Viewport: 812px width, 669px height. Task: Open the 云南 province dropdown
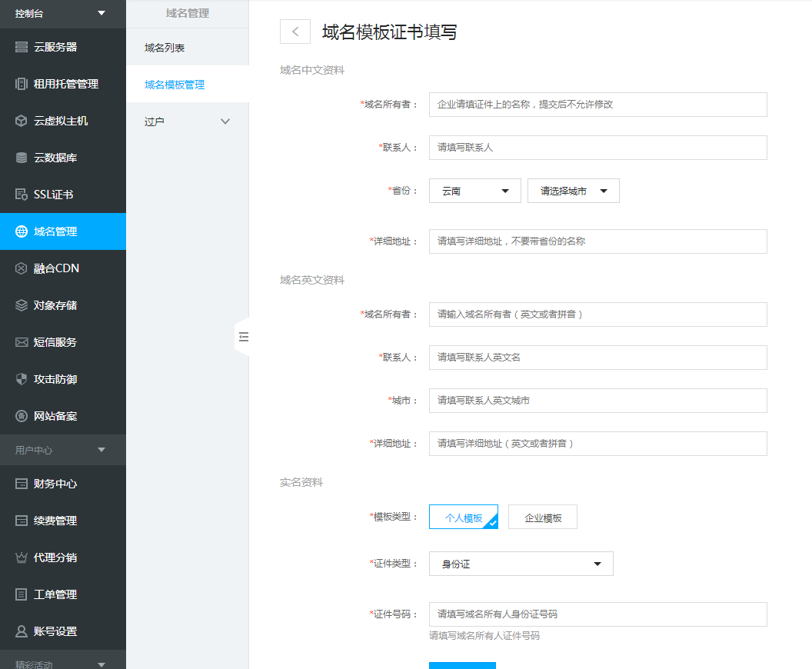[x=474, y=190]
